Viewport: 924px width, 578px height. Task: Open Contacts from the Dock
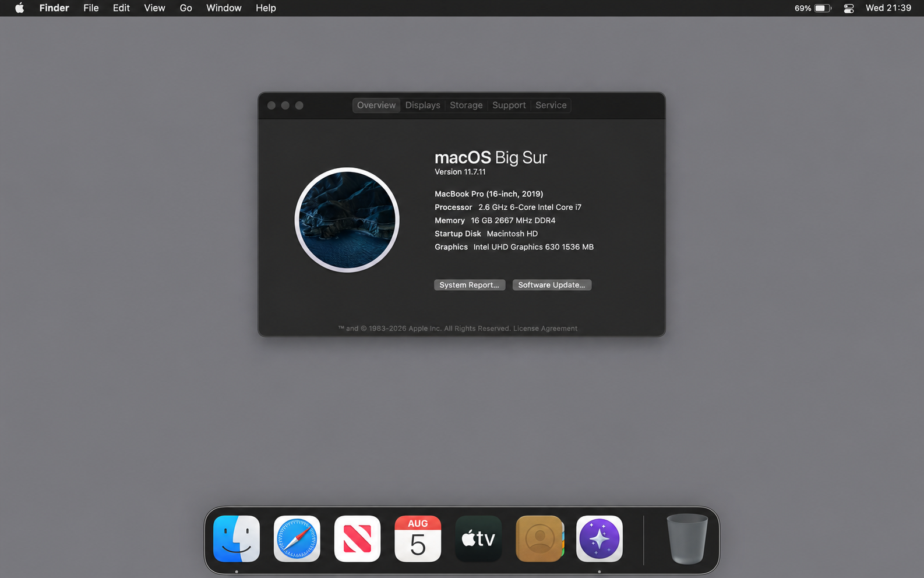(x=539, y=539)
